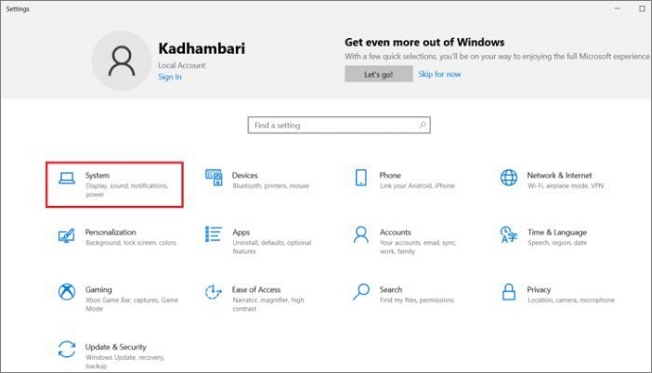Click 'Bluetooth, printers, mouse' description

tap(271, 185)
